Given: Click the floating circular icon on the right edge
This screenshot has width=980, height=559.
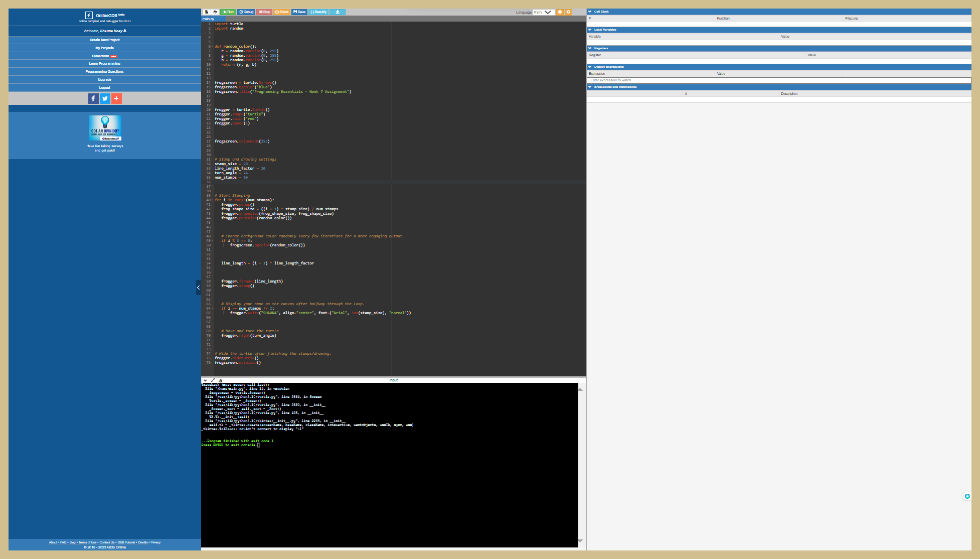Looking at the screenshot, I should click(x=967, y=496).
